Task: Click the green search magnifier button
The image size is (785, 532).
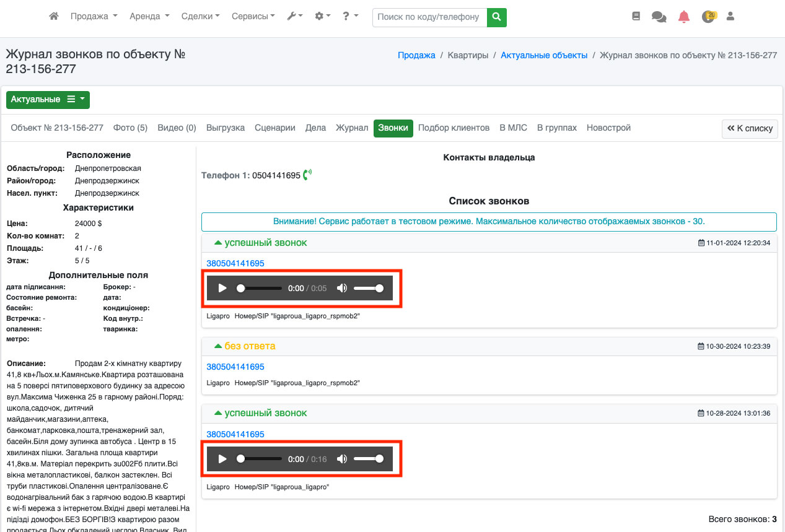Action: [496, 17]
